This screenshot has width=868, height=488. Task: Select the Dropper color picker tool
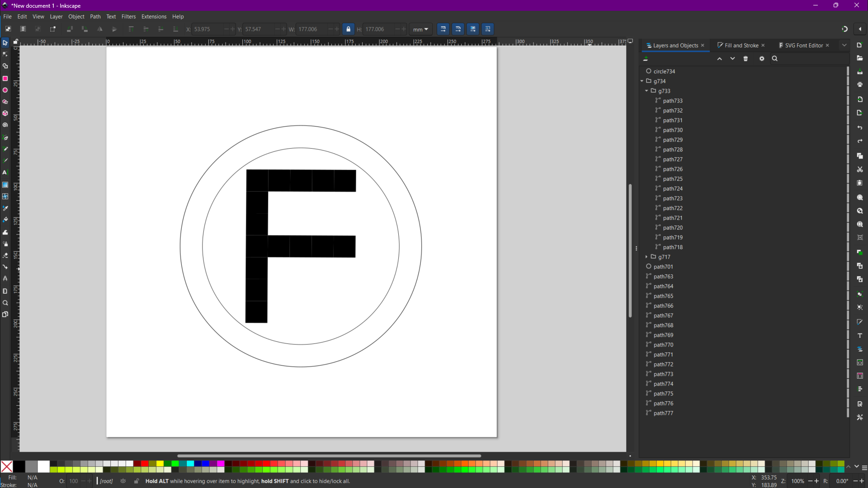5,208
